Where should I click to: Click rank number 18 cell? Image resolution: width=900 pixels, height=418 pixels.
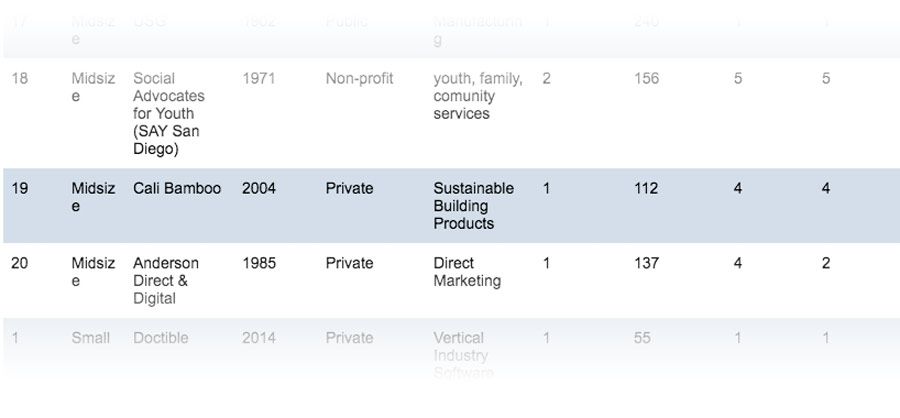pyautogui.click(x=20, y=78)
